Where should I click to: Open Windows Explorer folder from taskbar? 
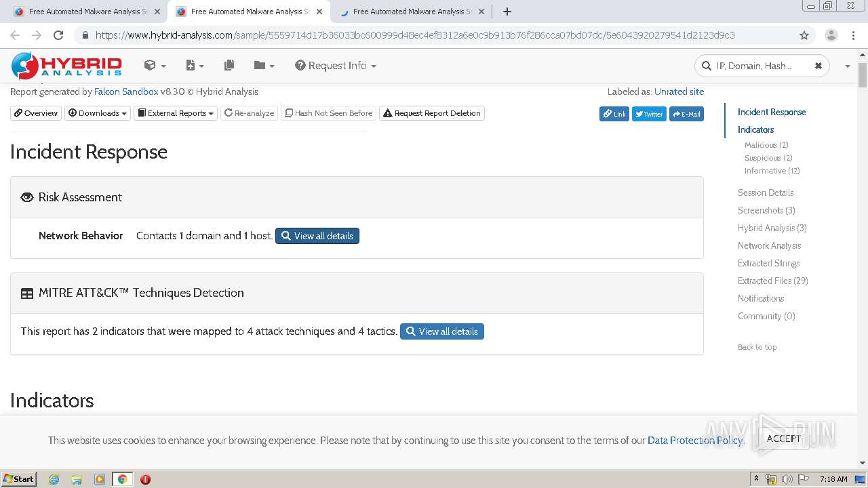77,479
